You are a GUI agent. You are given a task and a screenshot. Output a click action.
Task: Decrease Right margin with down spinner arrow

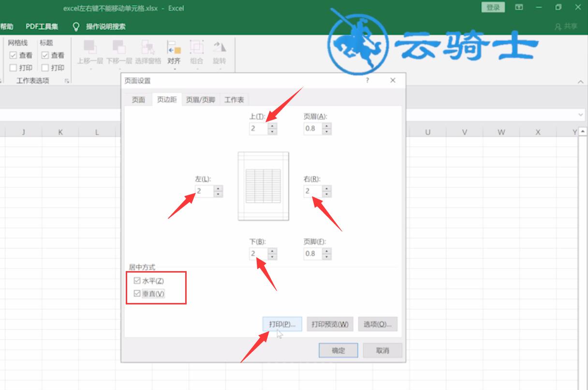(x=327, y=194)
